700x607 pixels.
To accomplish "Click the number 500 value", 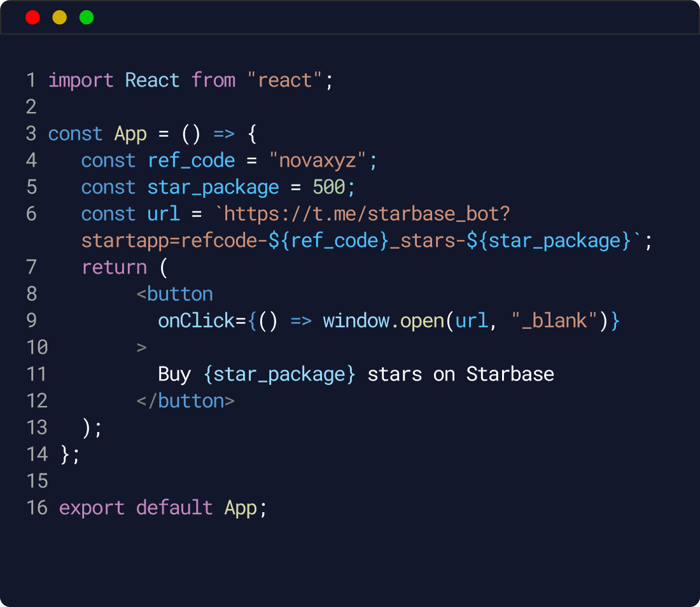I will 329,187.
